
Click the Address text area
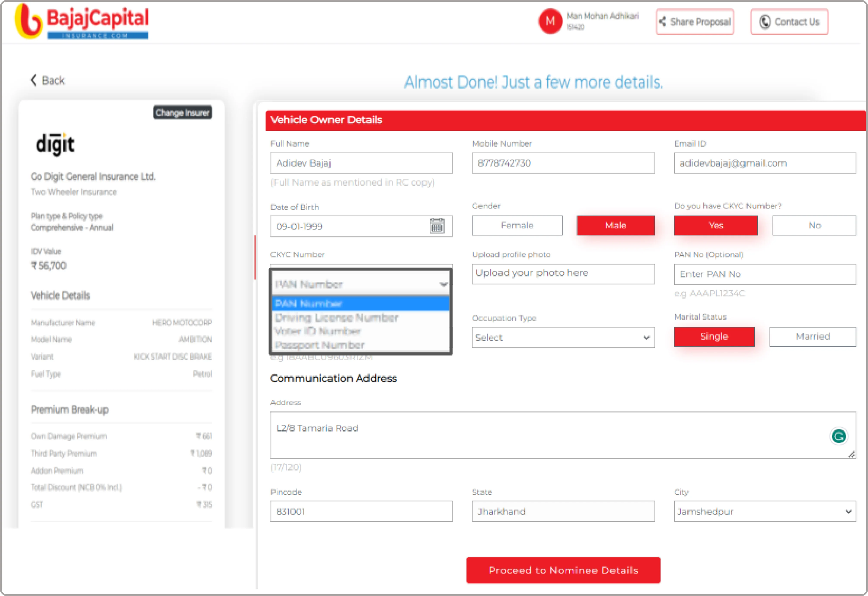tap(563, 435)
